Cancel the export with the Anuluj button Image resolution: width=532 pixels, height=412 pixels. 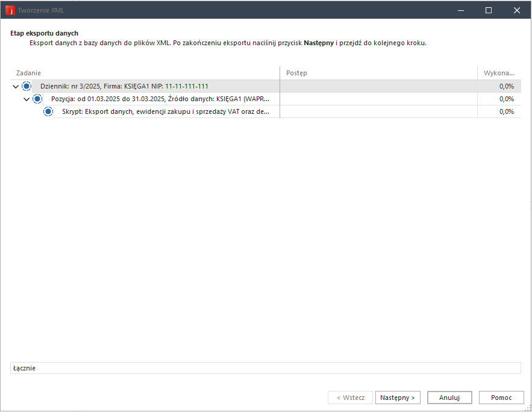click(x=449, y=398)
